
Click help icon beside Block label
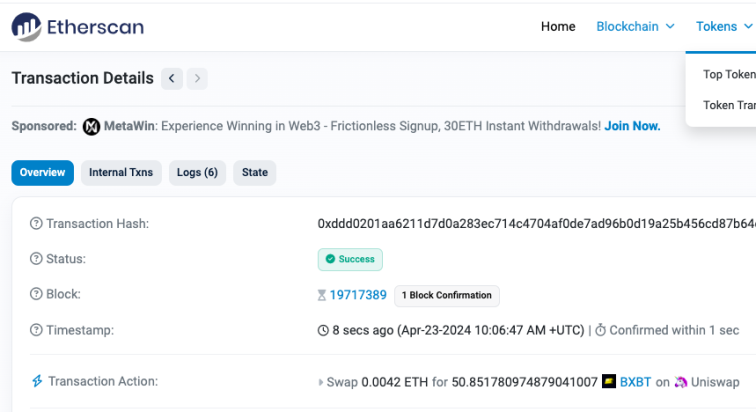pyautogui.click(x=36, y=294)
